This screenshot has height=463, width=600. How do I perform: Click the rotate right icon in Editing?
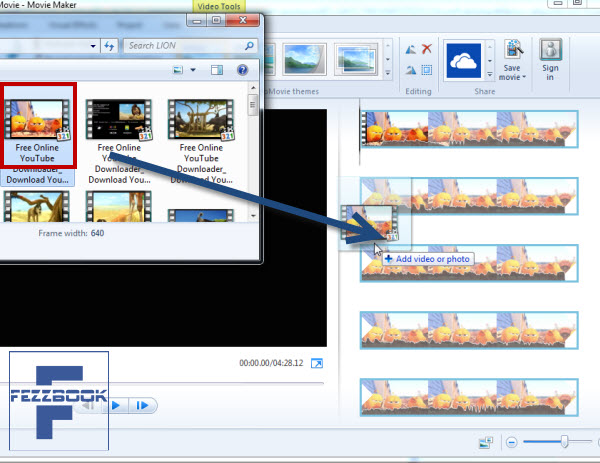pos(411,70)
